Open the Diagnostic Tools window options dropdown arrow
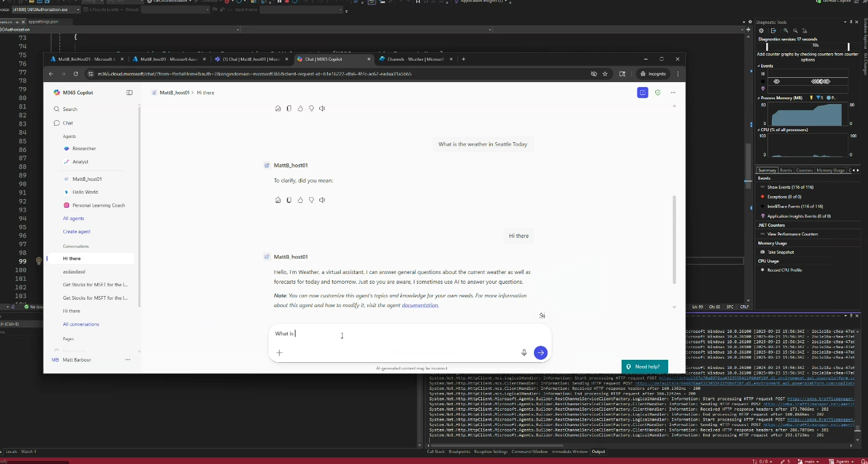 click(846, 22)
